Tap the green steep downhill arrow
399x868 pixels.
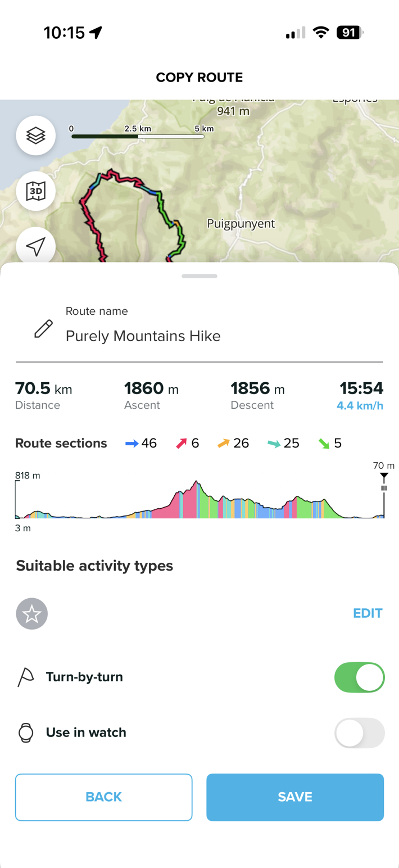click(324, 444)
